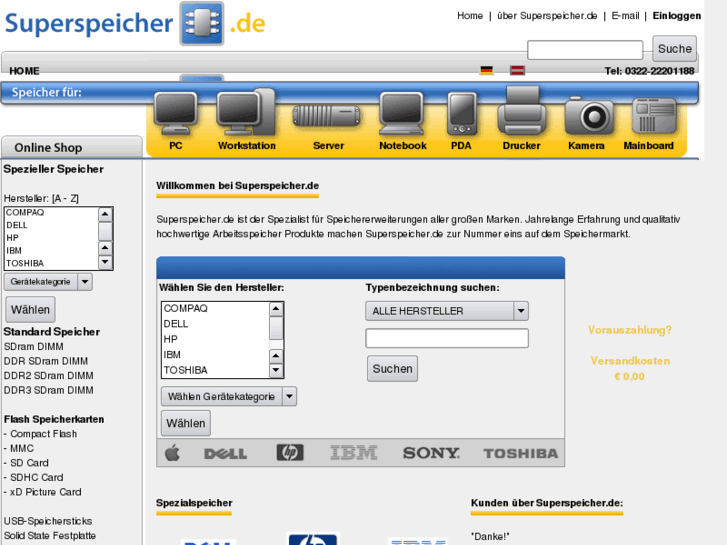727x545 pixels.
Task: Click the sidebar Wählen button
Action: [31, 309]
